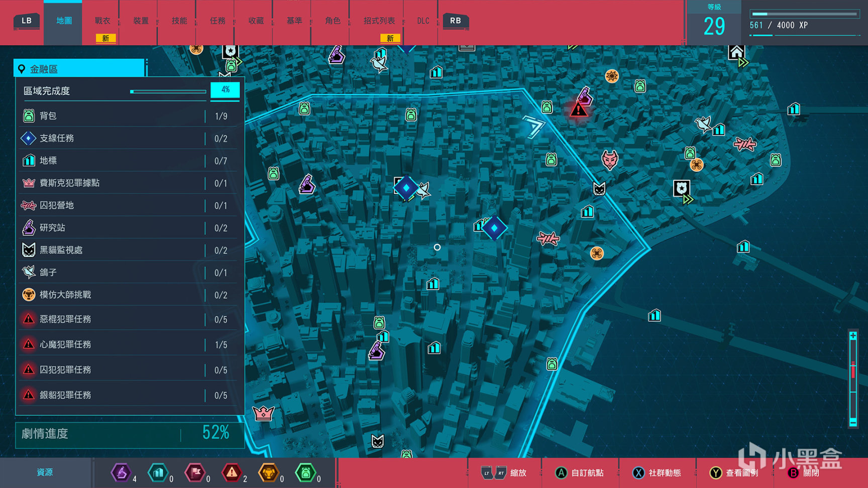
Task: Open the 角色 tab
Action: click(x=333, y=21)
